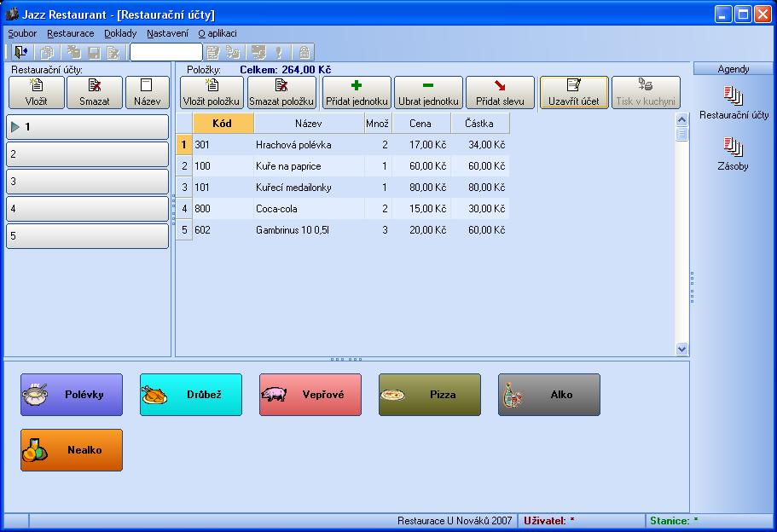
Task: Click the exit door toolbar icon
Action: point(20,52)
